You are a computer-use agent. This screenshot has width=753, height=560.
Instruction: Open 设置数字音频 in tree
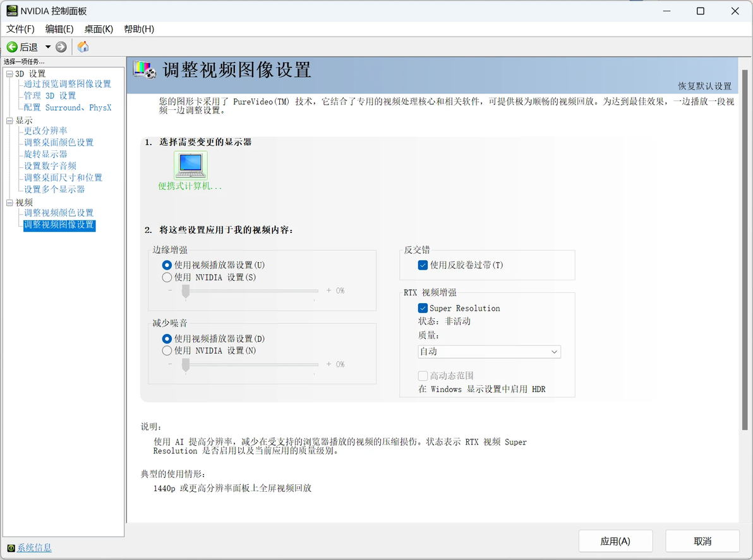[x=50, y=166]
